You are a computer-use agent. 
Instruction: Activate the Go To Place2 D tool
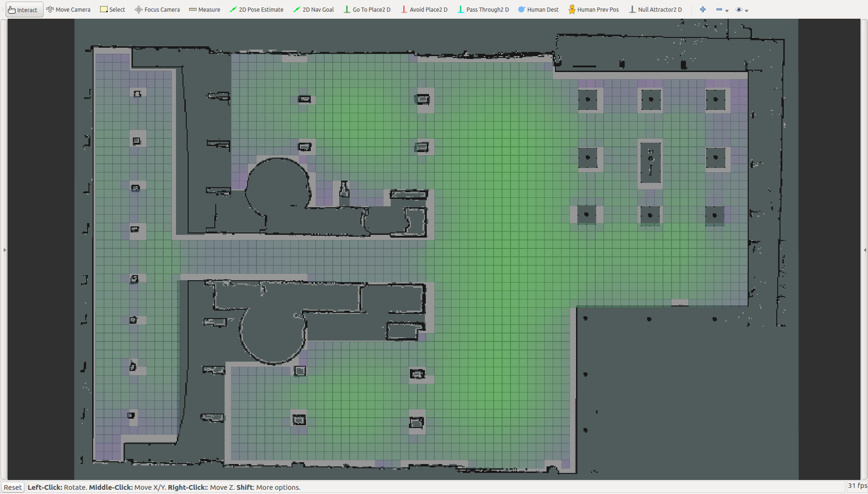(x=367, y=9)
